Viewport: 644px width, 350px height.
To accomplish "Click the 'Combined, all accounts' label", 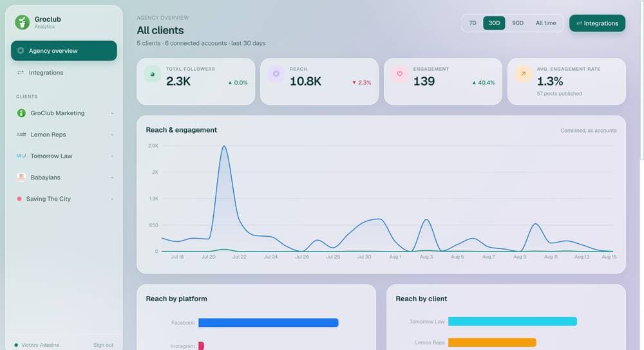I will tap(588, 131).
